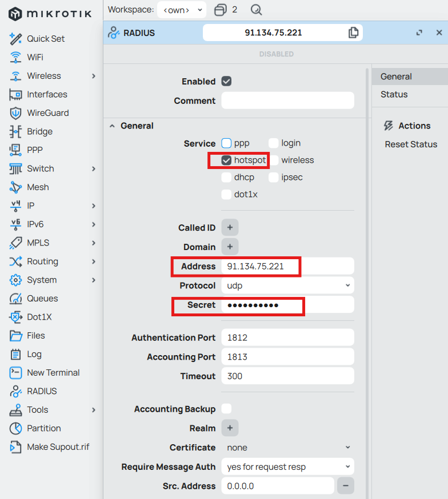This screenshot has width=448, height=499.
Task: Toggle the Enabled checkbox
Action: 226,81
